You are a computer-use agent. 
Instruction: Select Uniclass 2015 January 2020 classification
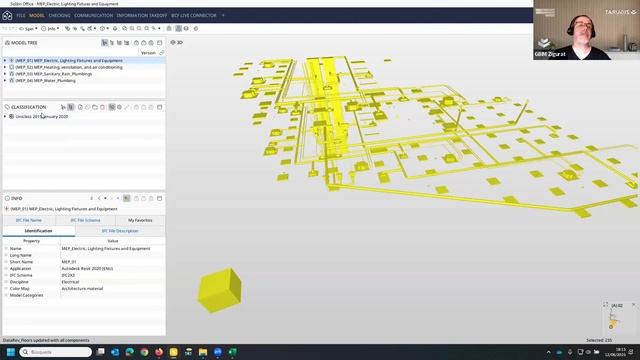pyautogui.click(x=42, y=117)
